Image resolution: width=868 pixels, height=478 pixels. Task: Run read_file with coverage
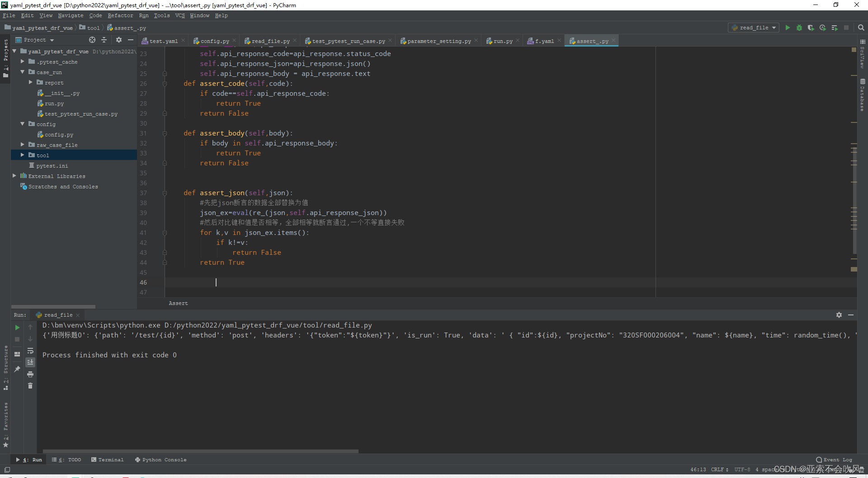click(x=811, y=28)
